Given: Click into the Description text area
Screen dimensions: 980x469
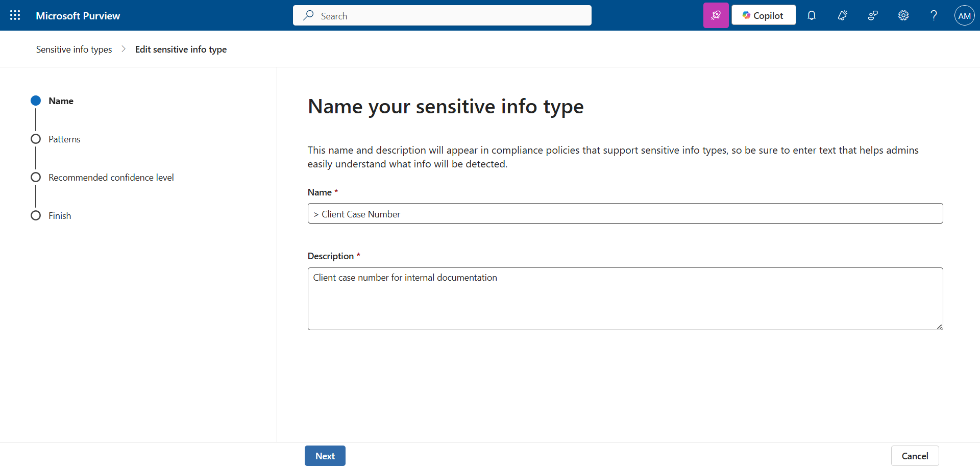Looking at the screenshot, I should tap(625, 299).
